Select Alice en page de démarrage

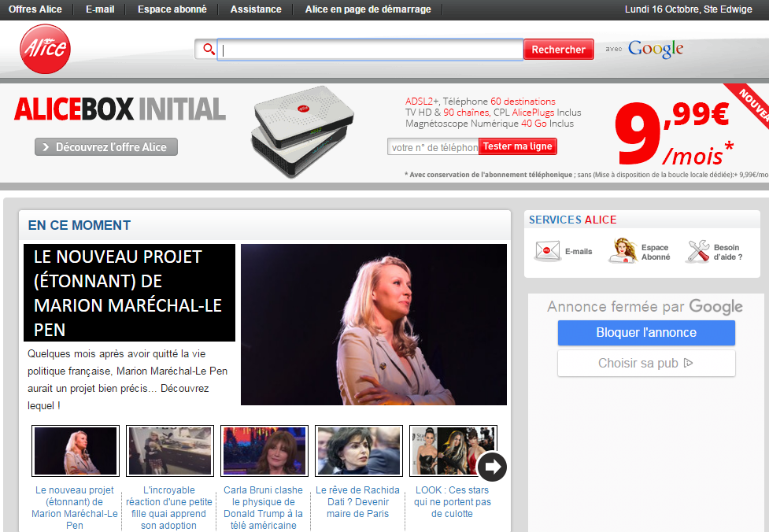point(368,9)
